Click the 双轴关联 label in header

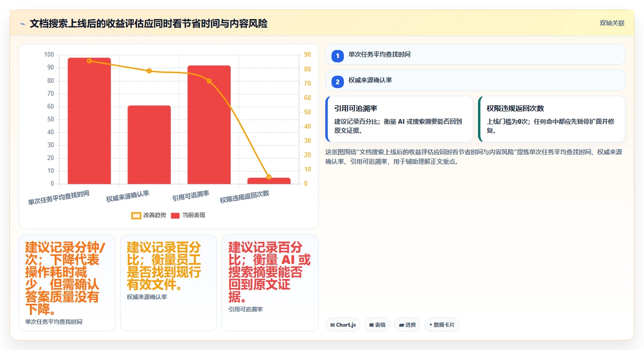tap(612, 23)
